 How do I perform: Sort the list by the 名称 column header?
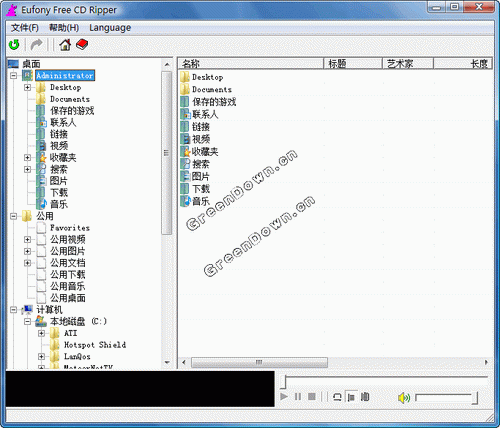pos(251,63)
